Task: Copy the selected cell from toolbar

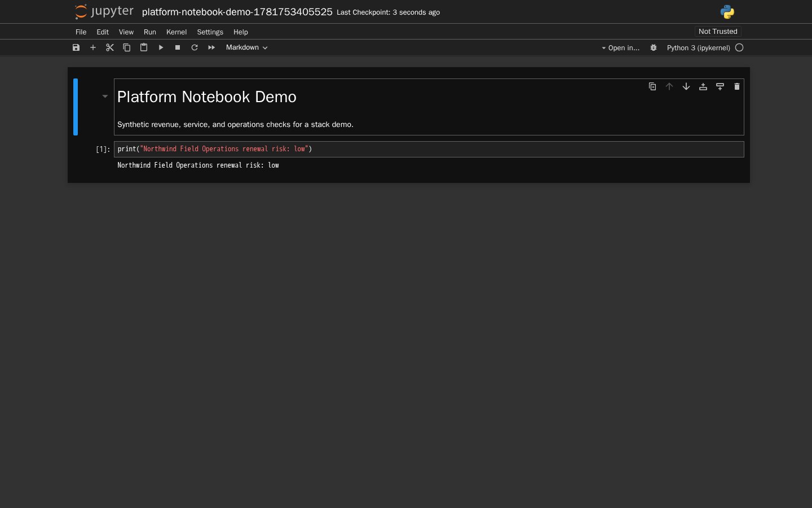Action: click(127, 47)
